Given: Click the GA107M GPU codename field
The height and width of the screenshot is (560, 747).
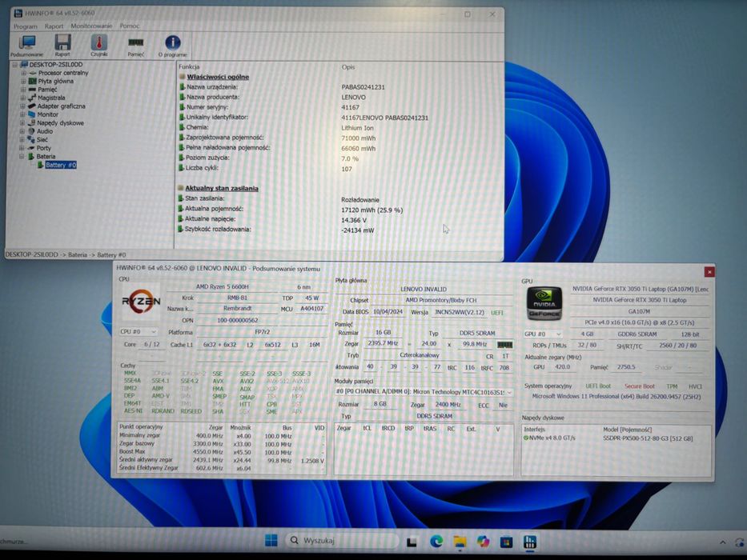Looking at the screenshot, I should tap(639, 311).
